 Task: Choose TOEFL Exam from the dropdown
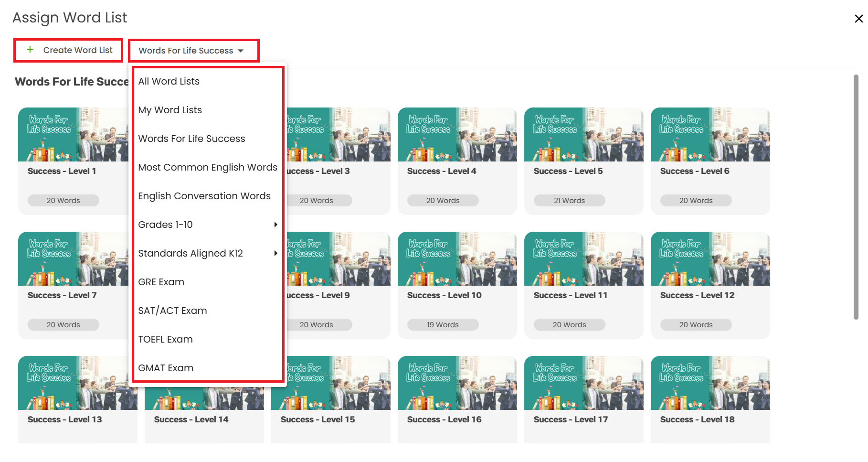click(x=165, y=339)
